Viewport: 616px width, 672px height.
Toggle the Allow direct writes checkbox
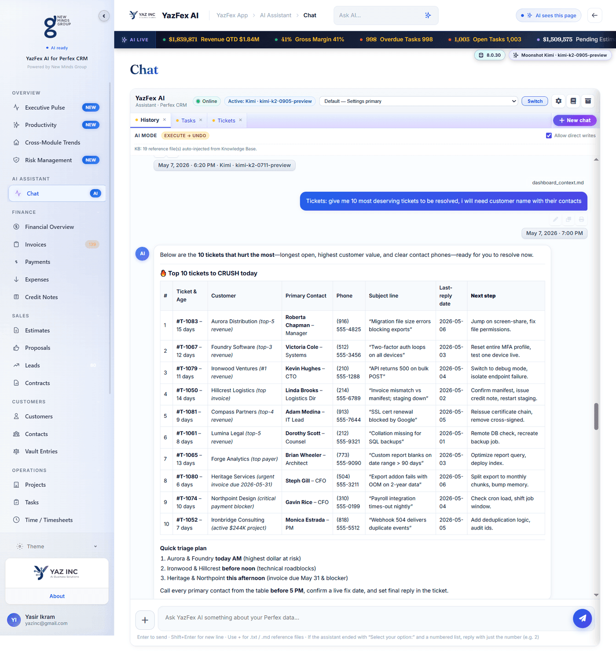tap(549, 135)
